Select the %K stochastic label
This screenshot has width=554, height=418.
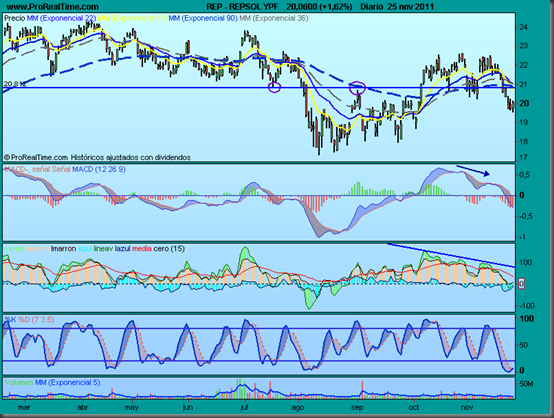pos(10,319)
